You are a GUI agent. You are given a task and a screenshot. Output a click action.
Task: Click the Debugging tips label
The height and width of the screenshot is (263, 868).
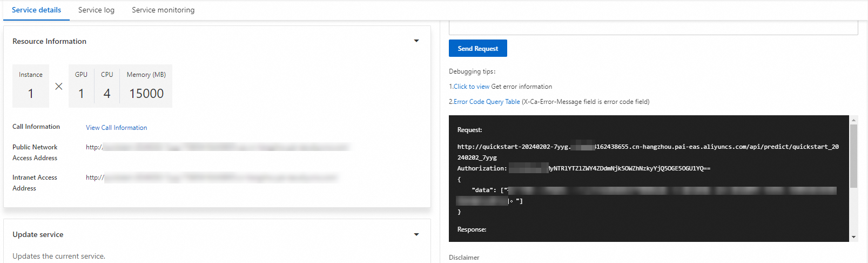(x=472, y=71)
